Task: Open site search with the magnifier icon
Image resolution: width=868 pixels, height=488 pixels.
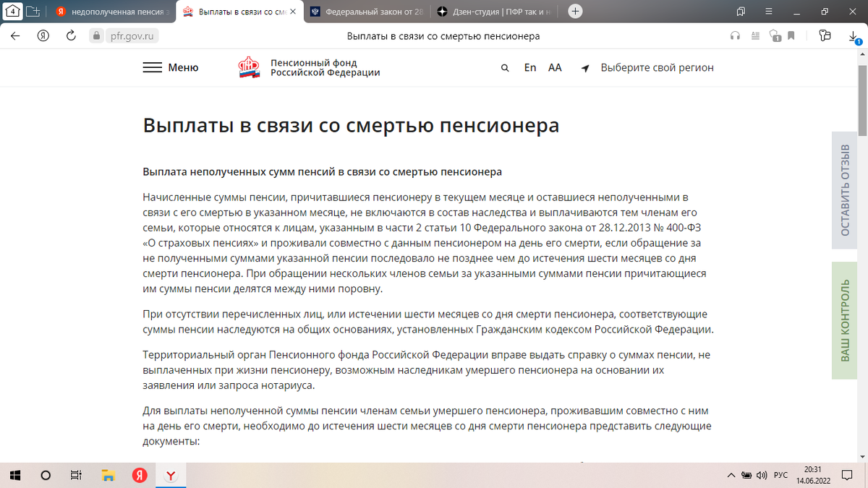Action: click(x=505, y=67)
